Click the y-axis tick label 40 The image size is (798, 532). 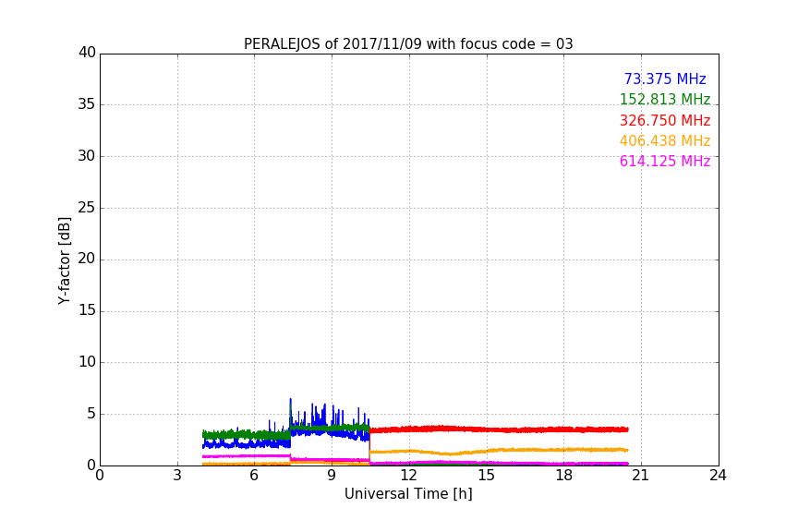(87, 53)
